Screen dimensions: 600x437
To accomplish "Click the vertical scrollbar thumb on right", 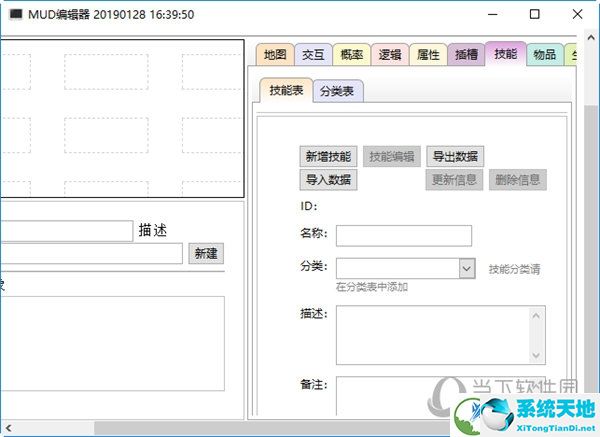I will coord(592,251).
